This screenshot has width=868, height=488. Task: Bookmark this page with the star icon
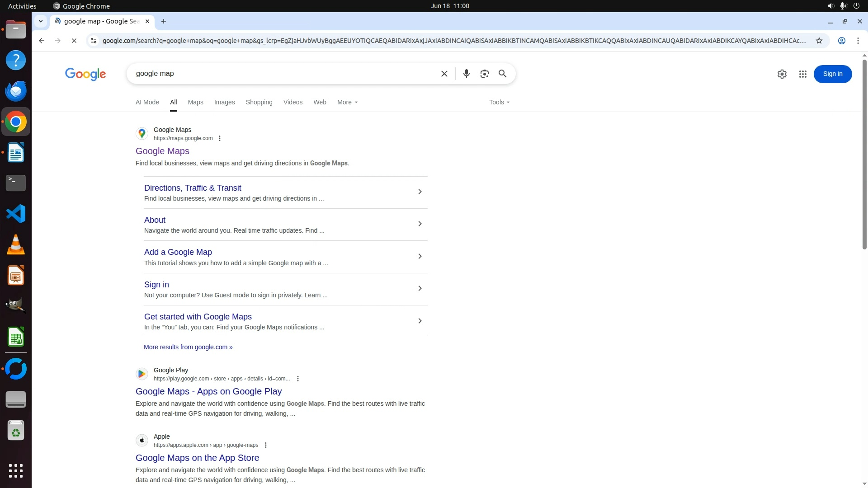coord(819,41)
